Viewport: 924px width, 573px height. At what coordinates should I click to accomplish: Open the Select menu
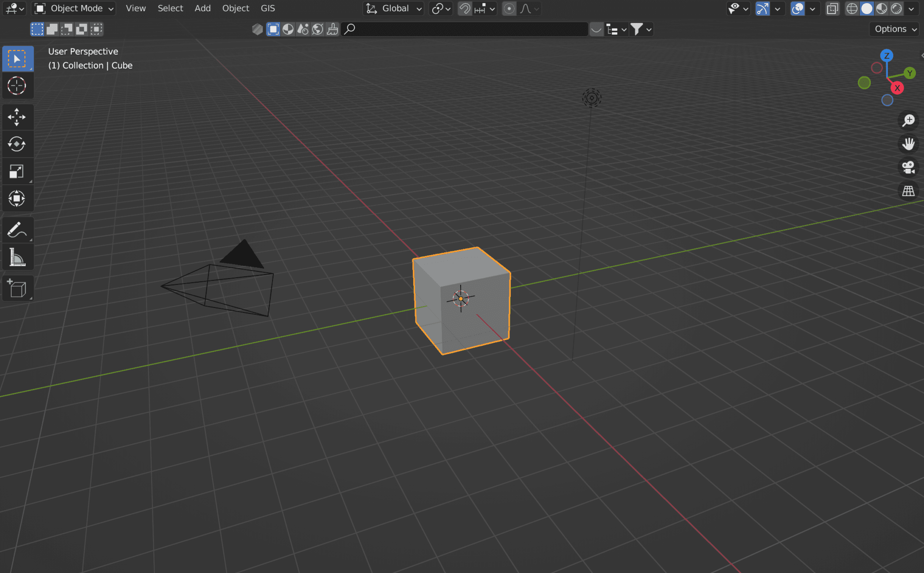point(170,8)
